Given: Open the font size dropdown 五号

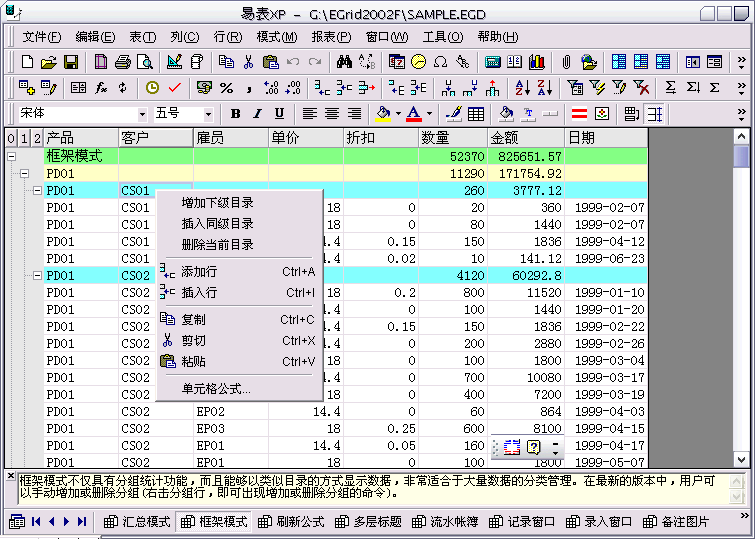Looking at the screenshot, I should click(208, 114).
